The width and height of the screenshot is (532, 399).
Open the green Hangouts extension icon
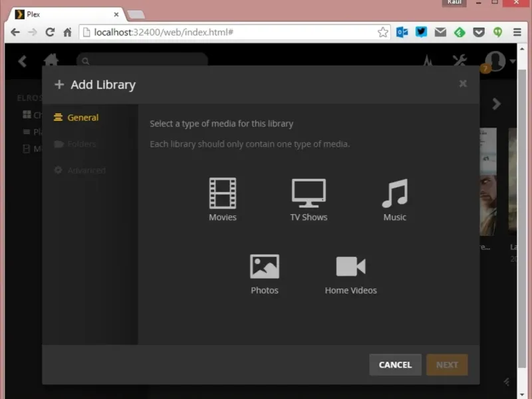pos(497,32)
